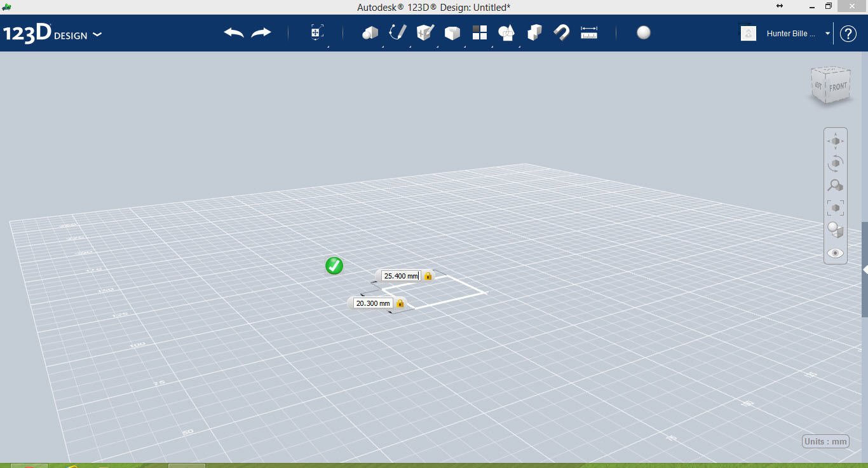Open the Material sphere tool
This screenshot has width=868, height=468.
644,33
